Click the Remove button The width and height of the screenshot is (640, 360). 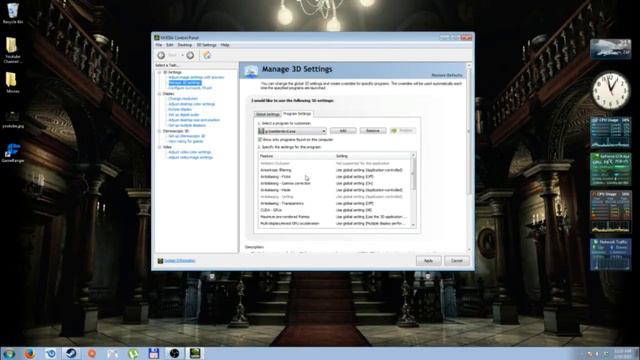click(x=373, y=131)
